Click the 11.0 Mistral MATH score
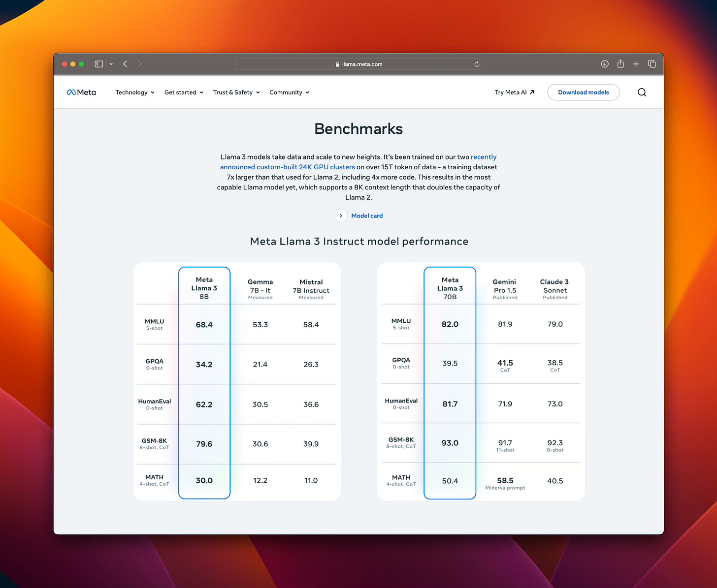The image size is (717, 588). coord(311,480)
